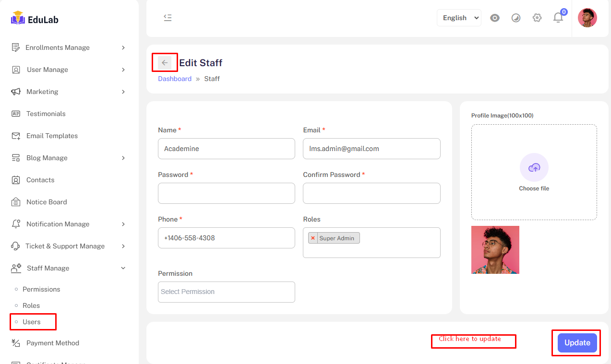Screen dimensions: 611x364
Task: Open the Users submenu item
Action: (32, 322)
